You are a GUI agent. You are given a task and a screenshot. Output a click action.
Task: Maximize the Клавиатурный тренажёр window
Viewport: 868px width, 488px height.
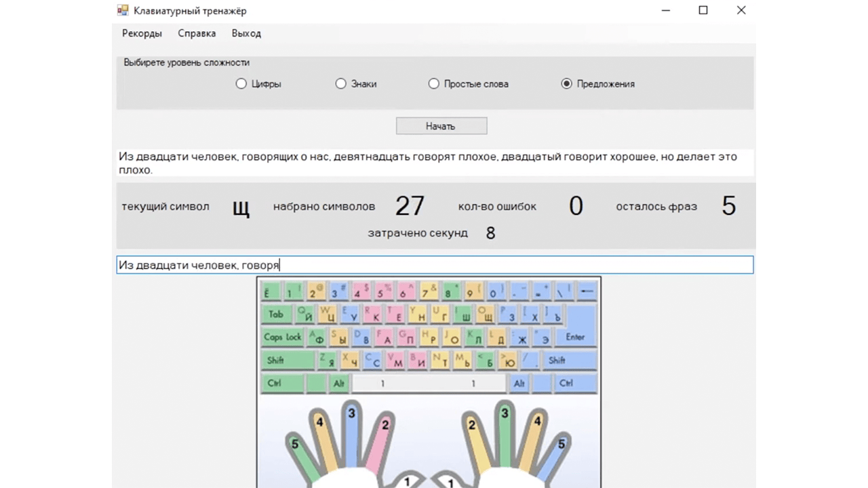point(703,11)
